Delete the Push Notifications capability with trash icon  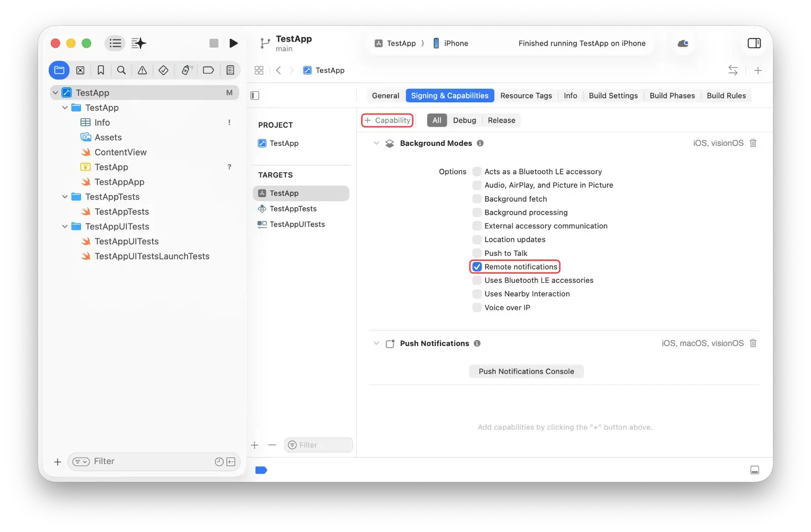(x=753, y=344)
